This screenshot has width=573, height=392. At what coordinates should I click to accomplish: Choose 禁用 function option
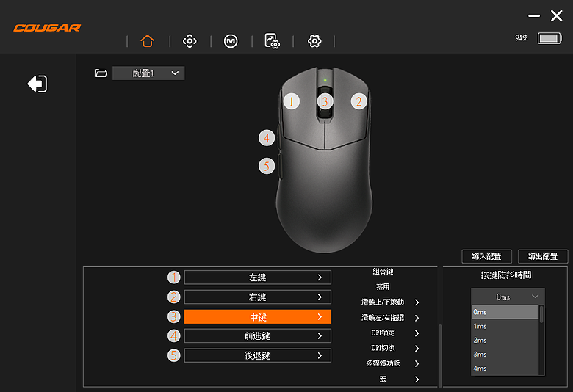[383, 287]
